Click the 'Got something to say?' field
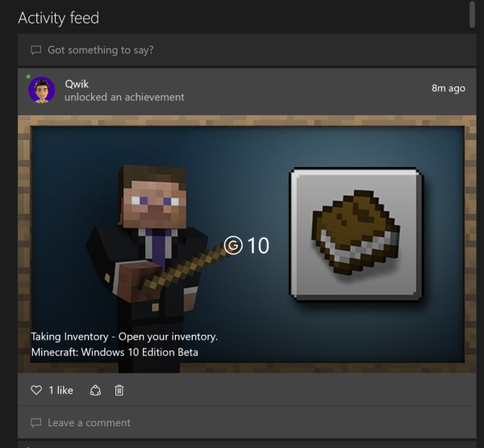Image resolution: width=484 pixels, height=448 pixels. tap(247, 50)
